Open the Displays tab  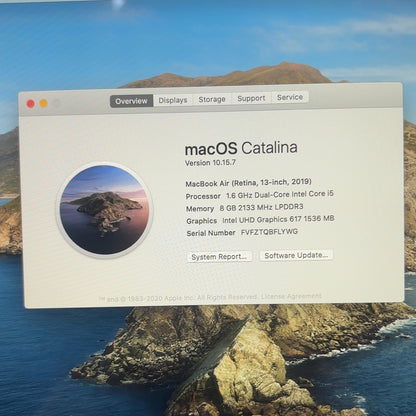173,100
